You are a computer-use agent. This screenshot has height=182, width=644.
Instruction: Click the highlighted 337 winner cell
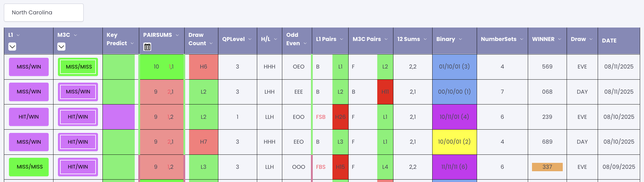click(547, 167)
